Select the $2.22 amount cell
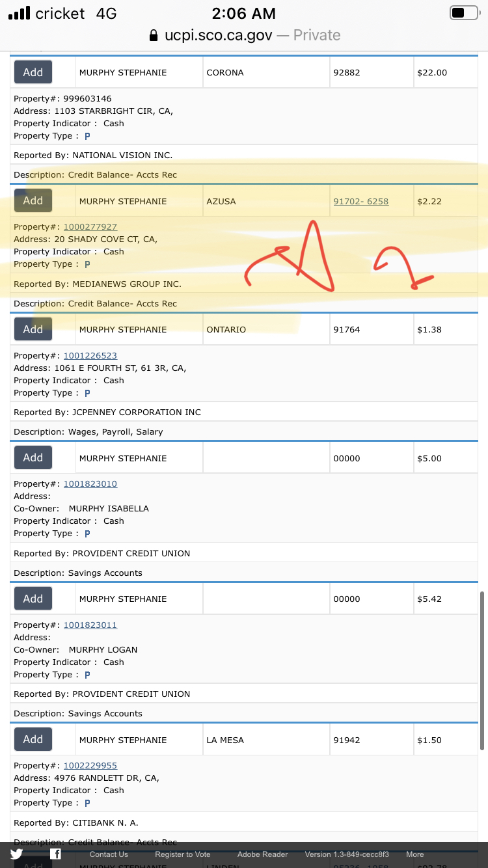This screenshot has width=488, height=868. 446,201
